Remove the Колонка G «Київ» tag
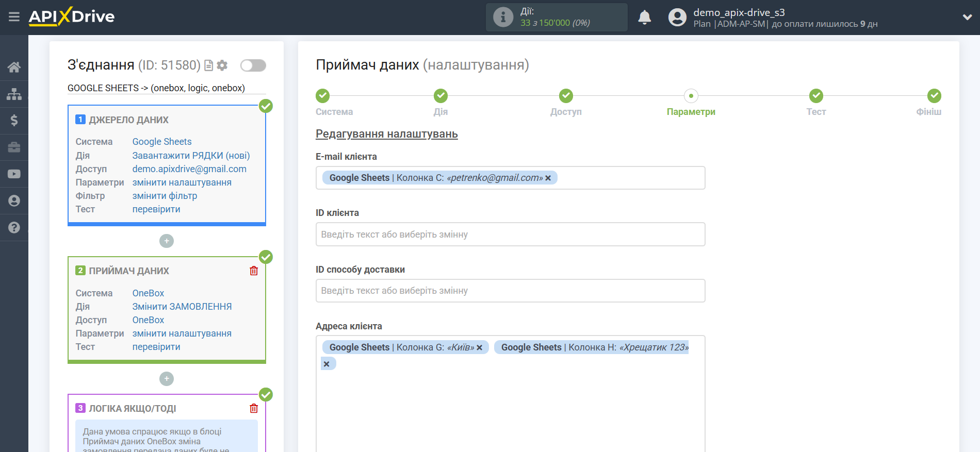The width and height of the screenshot is (980, 452). (x=479, y=347)
